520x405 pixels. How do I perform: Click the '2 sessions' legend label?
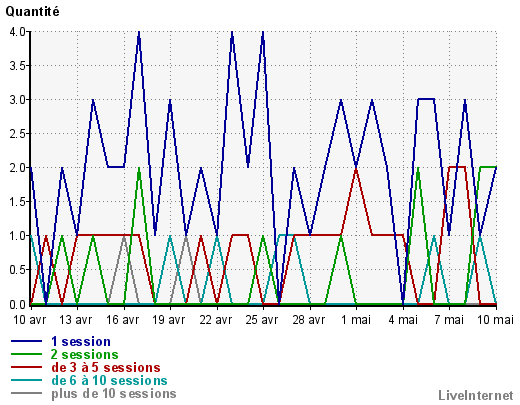click(85, 354)
